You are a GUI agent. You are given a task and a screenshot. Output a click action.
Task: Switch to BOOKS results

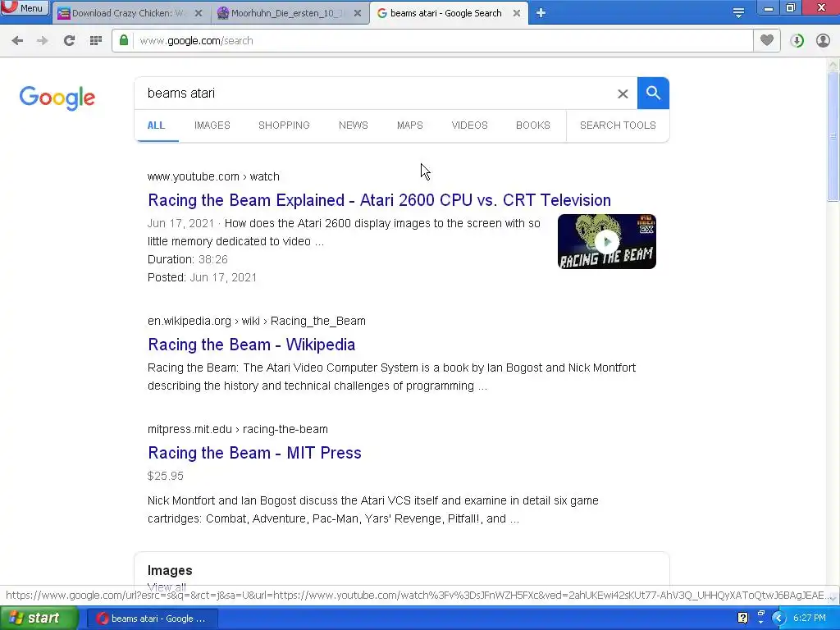coord(533,126)
